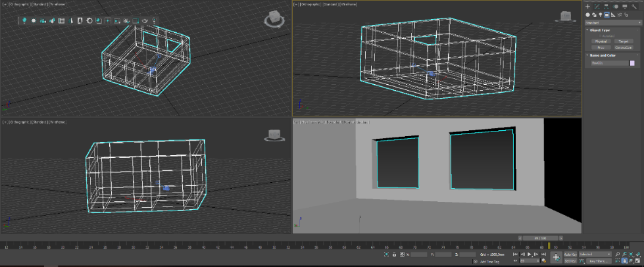Select the Lights category icon

click(600, 14)
